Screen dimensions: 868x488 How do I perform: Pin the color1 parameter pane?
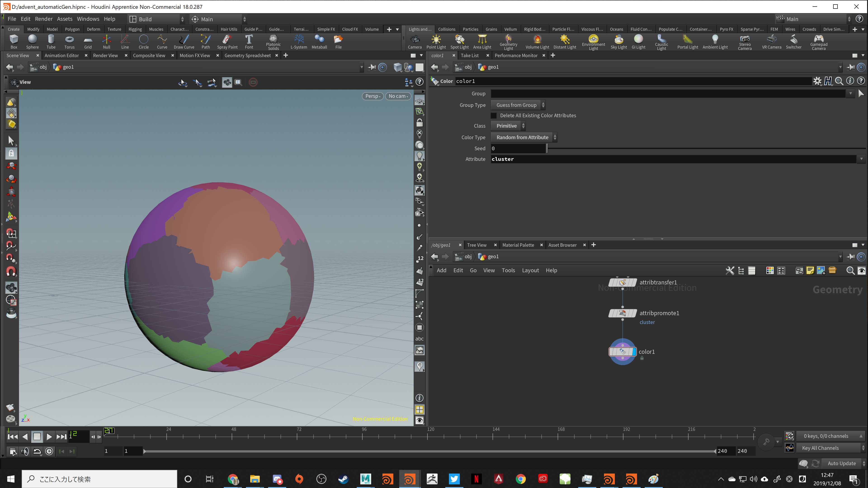point(850,67)
